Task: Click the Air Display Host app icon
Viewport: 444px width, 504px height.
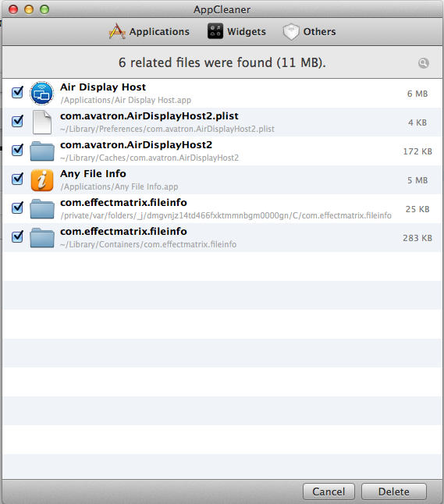Action: (x=42, y=93)
